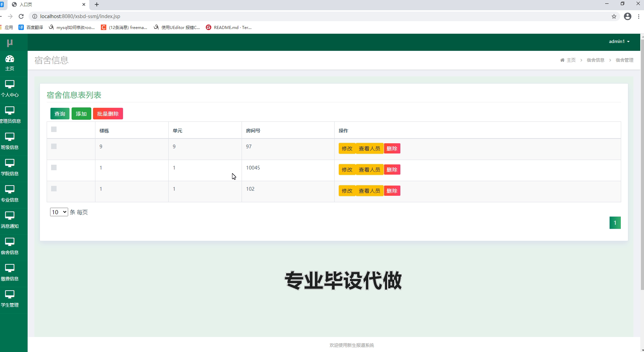Delete the room 10045 row
The width and height of the screenshot is (644, 352).
(x=392, y=170)
